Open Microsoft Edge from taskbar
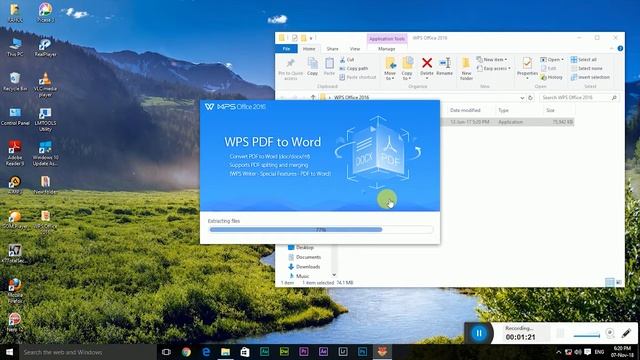This screenshot has height=360, width=640. coord(206,352)
